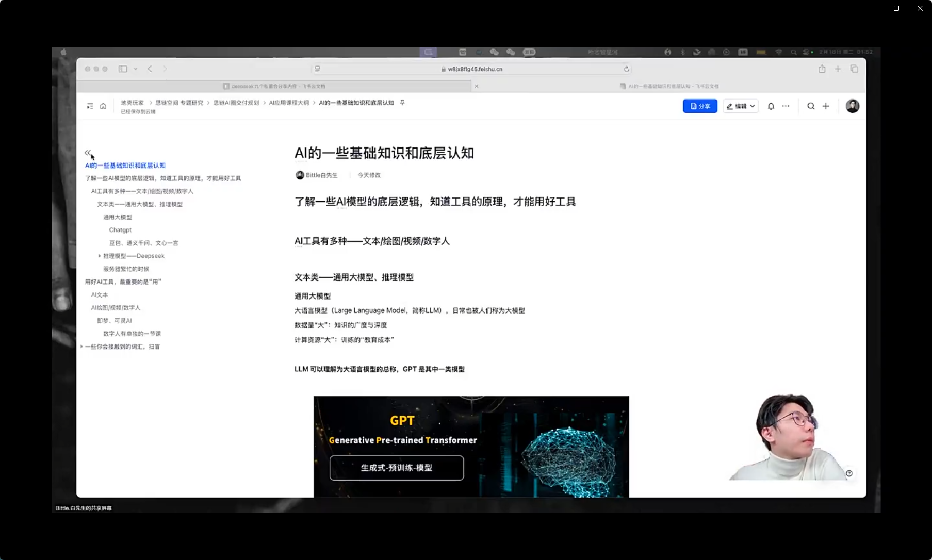Open the notification bell icon
The image size is (932, 560).
point(771,106)
